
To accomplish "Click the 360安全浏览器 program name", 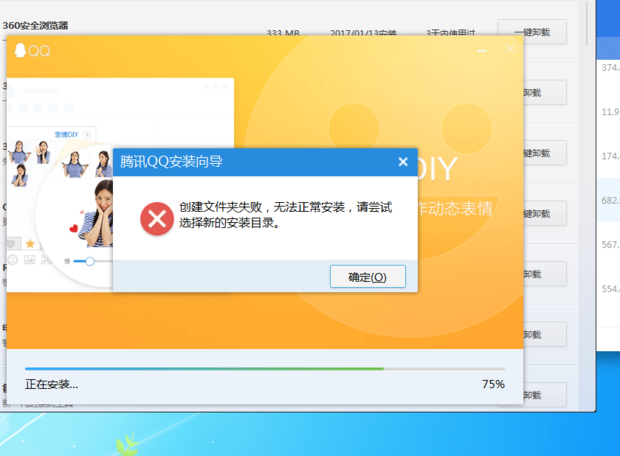I will (35, 26).
